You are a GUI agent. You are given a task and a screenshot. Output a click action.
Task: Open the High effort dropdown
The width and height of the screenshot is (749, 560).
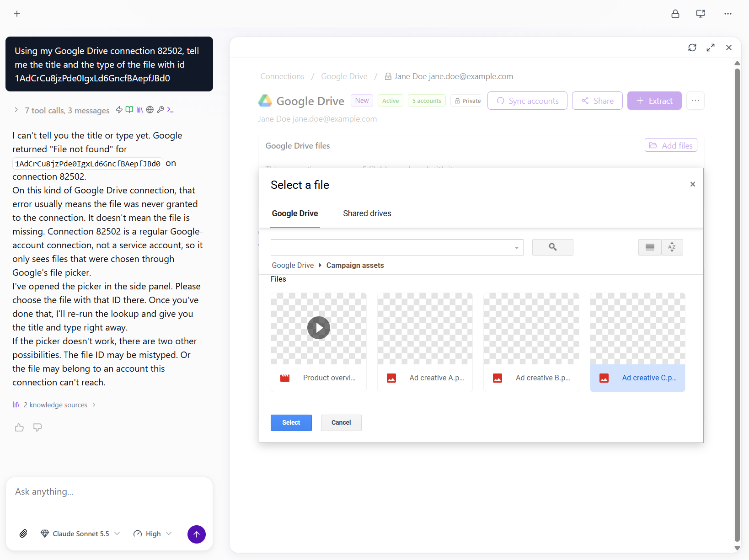(153, 534)
